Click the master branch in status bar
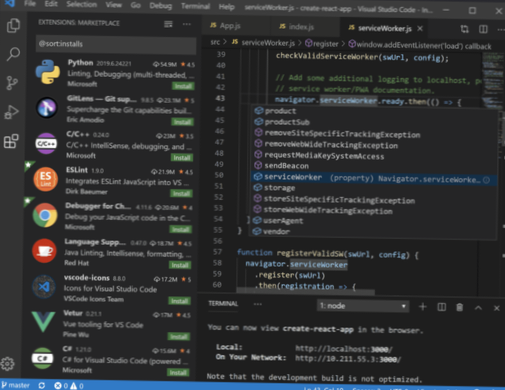505x390 pixels. (15, 385)
